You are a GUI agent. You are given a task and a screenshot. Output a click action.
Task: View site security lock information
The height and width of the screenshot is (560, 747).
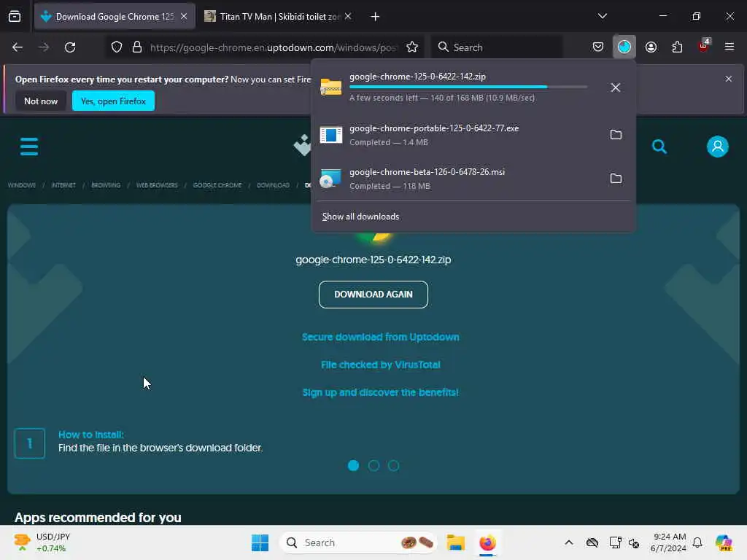pos(137,47)
